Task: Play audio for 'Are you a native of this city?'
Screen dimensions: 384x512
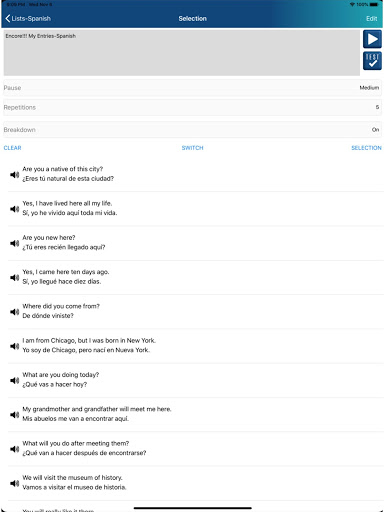Action: [x=14, y=174]
